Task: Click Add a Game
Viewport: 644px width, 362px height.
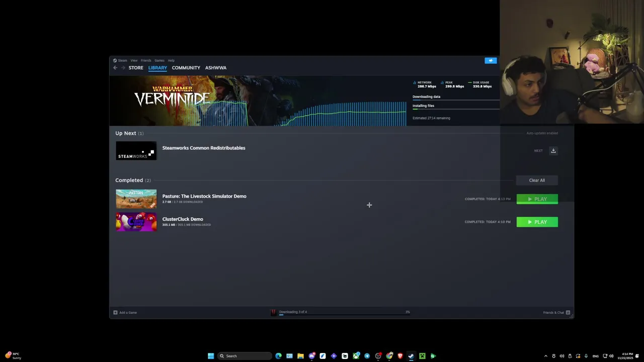Action: click(125, 313)
